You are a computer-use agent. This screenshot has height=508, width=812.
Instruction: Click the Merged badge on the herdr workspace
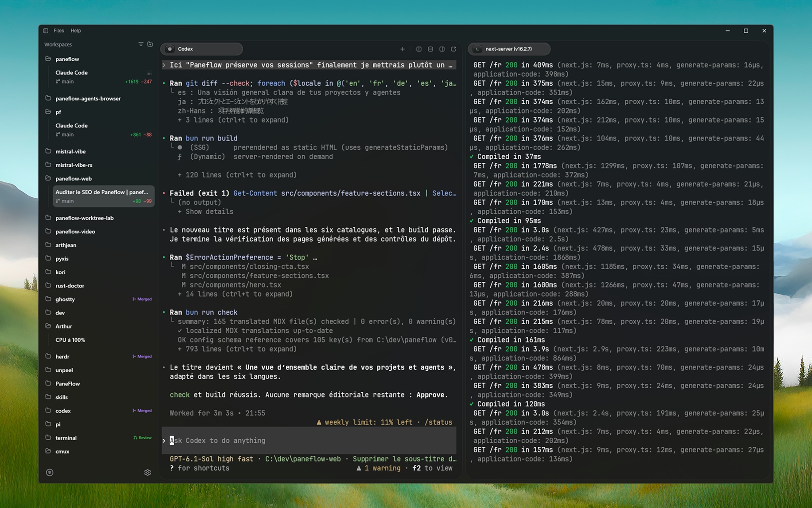(142, 356)
